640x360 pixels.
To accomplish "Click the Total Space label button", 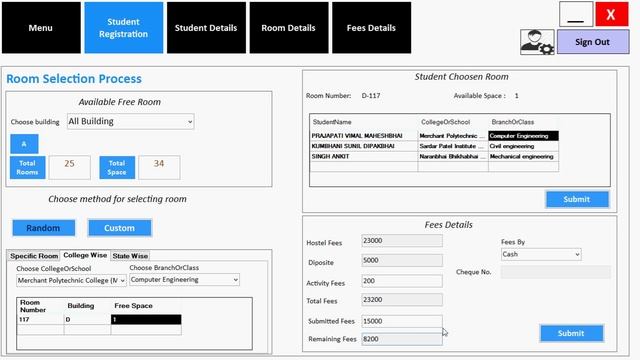I will pyautogui.click(x=117, y=167).
